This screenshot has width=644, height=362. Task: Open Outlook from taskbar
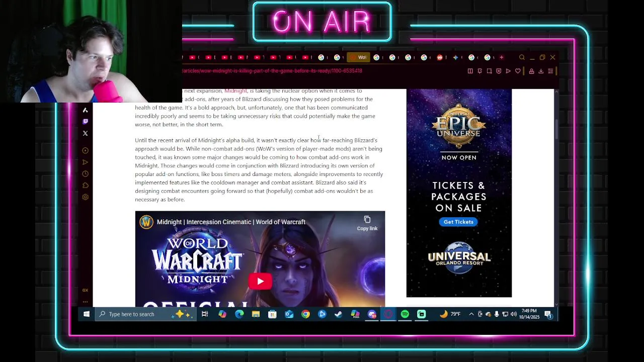click(x=289, y=314)
